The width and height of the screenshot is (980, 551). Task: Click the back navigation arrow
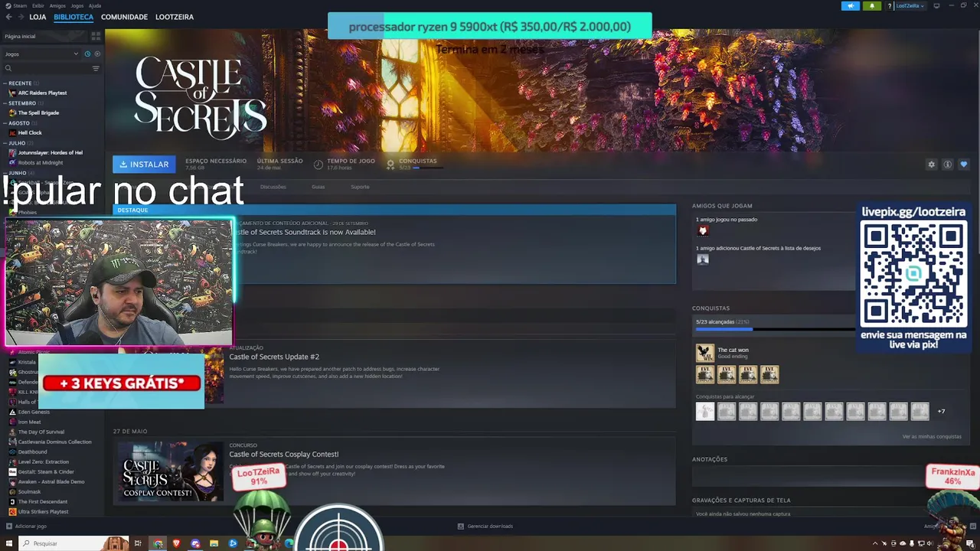[x=8, y=17]
